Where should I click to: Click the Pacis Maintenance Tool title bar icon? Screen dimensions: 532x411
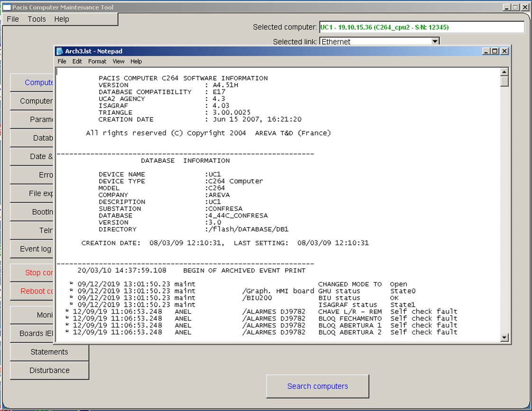(7, 7)
